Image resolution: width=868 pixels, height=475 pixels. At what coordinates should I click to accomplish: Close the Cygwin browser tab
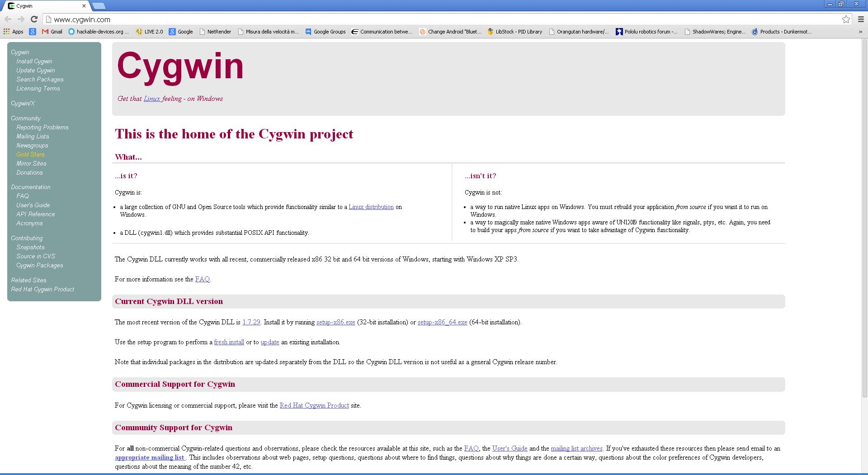click(84, 6)
